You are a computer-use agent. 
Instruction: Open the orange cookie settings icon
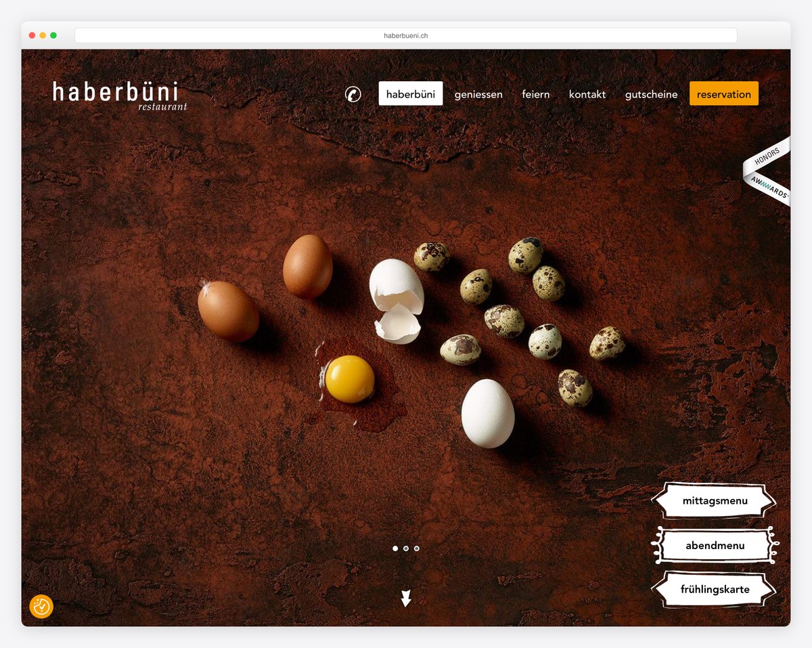point(41,606)
